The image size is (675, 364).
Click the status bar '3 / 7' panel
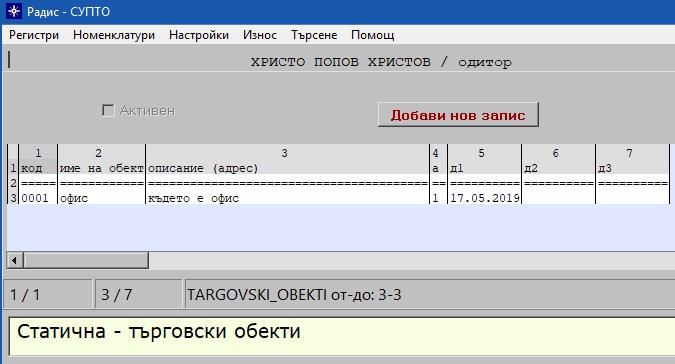click(139, 294)
